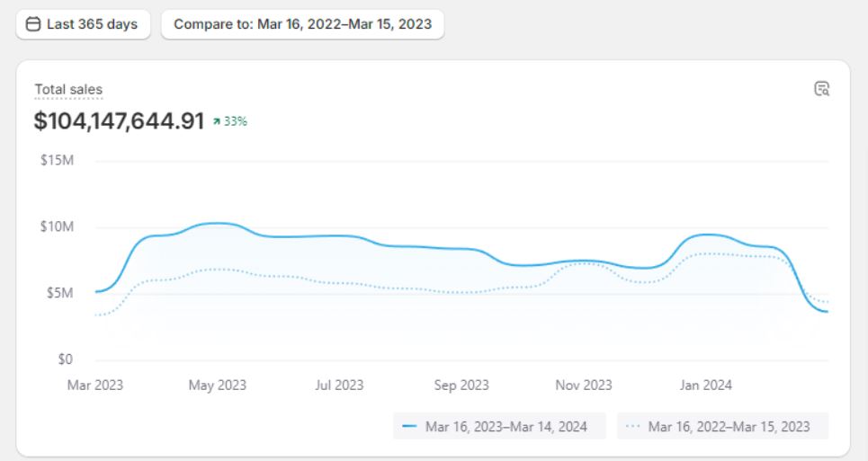Click the Total sales metric title
The height and width of the screenshot is (461, 868).
coord(68,89)
